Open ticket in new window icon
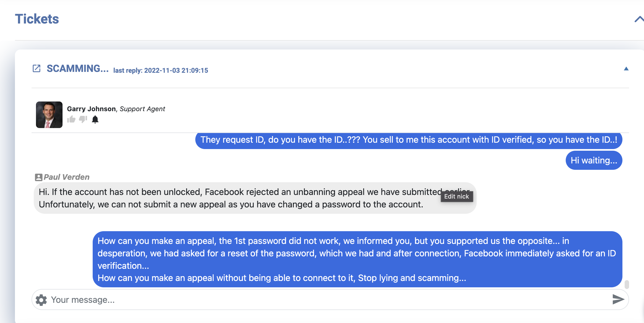 pyautogui.click(x=37, y=68)
